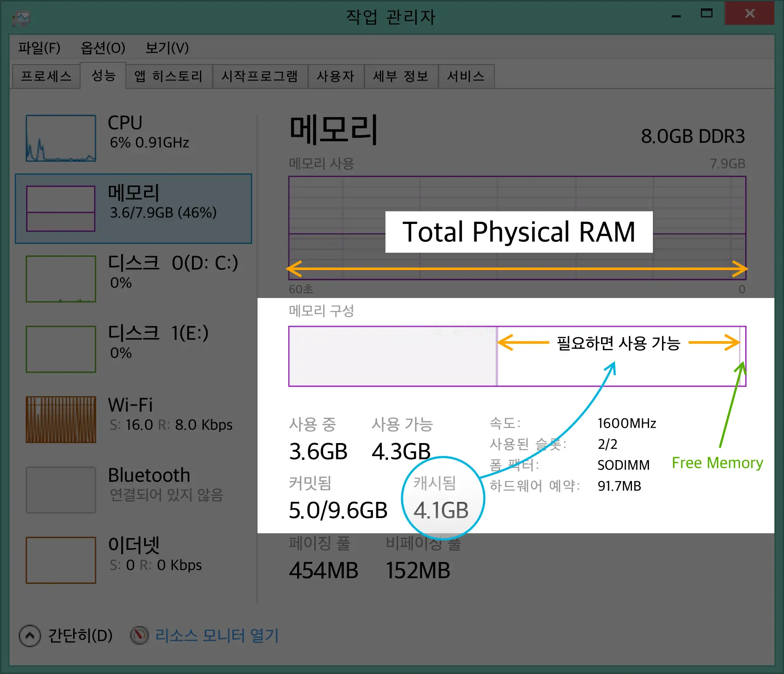Close the 작업 관리자 window
The image size is (784, 674).
pyautogui.click(x=750, y=13)
